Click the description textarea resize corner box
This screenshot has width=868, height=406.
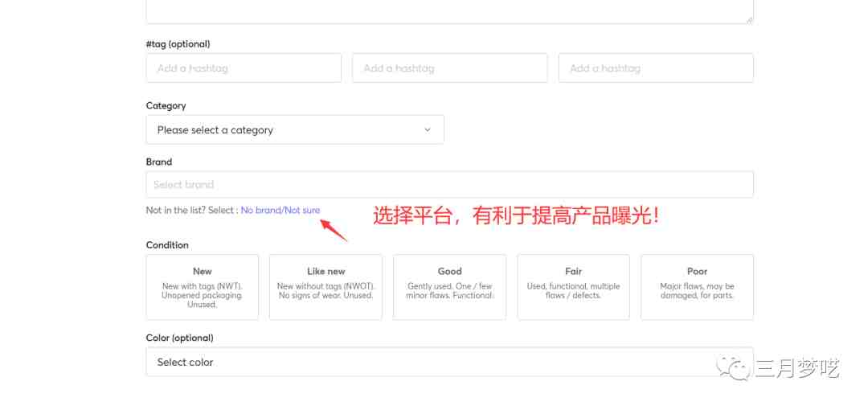749,19
